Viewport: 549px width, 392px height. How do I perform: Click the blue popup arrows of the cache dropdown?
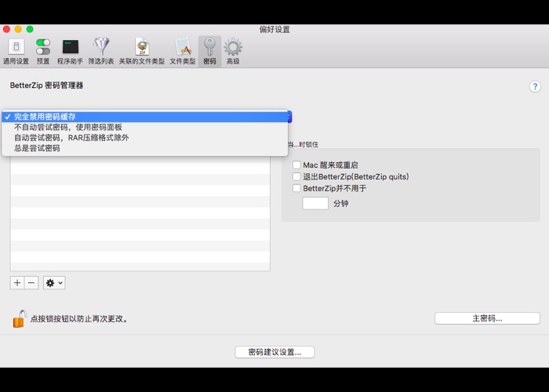[289, 117]
